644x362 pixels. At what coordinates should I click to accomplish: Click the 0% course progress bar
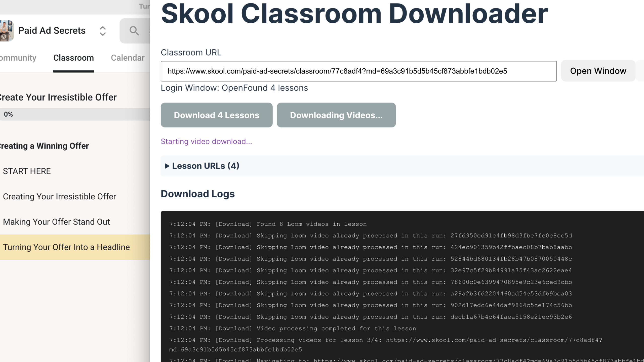75,114
